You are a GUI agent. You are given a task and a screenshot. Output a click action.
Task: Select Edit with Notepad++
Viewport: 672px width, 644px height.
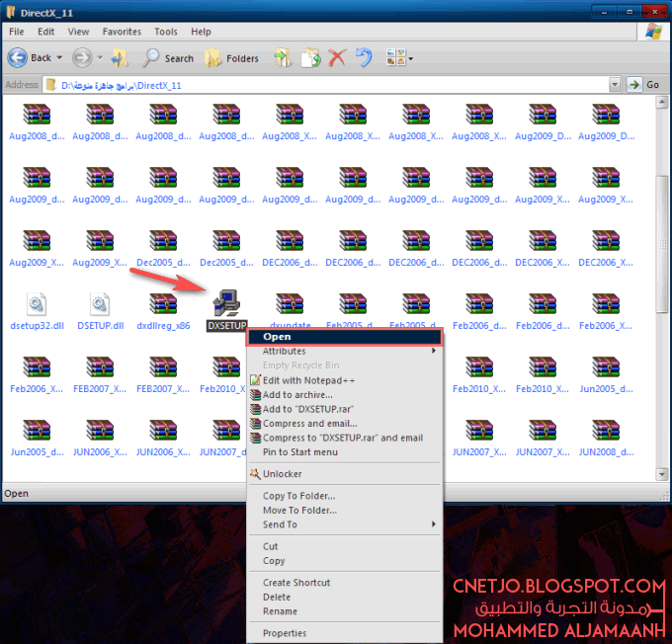pos(344,380)
